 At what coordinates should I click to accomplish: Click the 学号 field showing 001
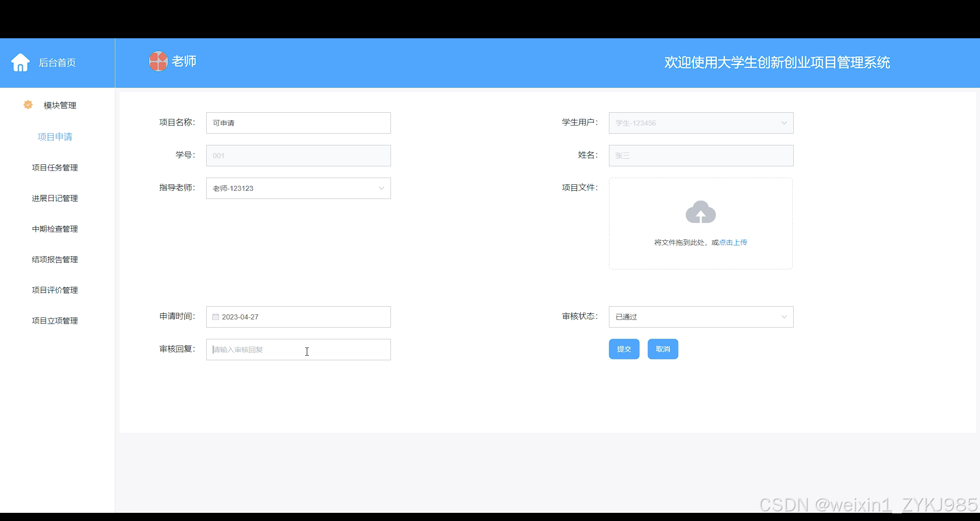(x=299, y=156)
